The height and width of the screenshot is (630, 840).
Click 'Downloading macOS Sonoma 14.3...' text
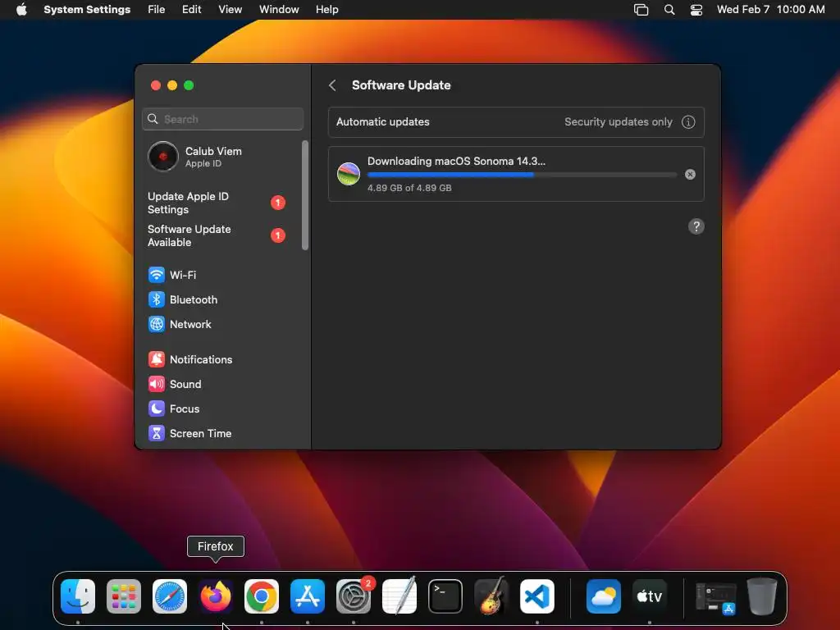456,162
